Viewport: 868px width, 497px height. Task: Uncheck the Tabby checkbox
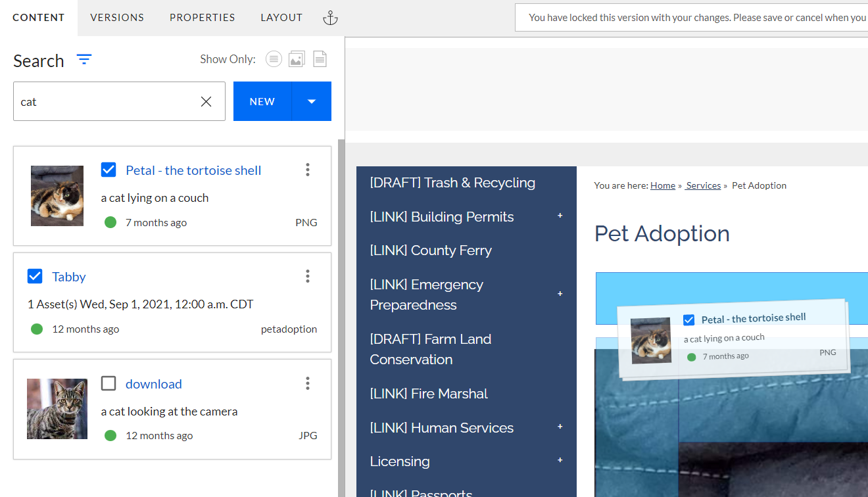pos(35,276)
